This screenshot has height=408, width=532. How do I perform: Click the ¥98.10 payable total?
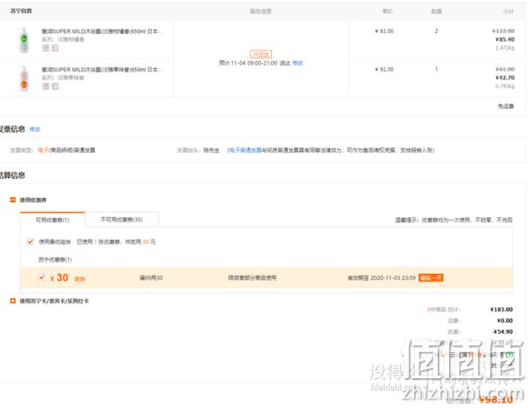495,399
